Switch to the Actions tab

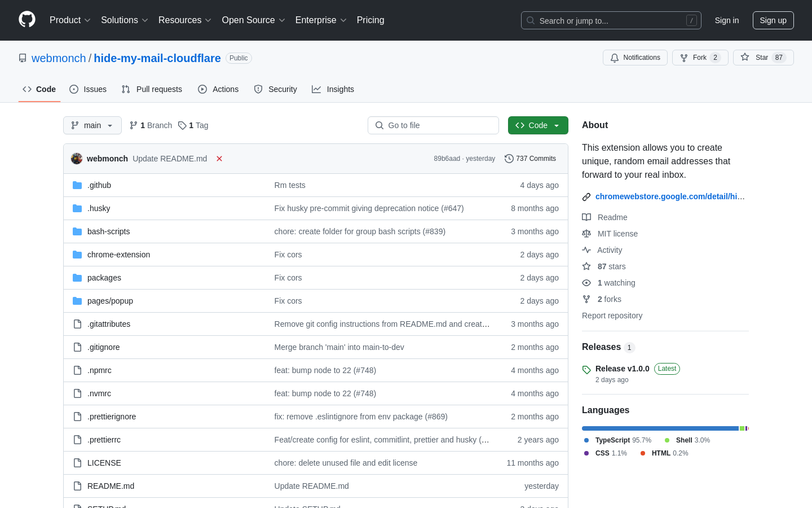tap(218, 89)
